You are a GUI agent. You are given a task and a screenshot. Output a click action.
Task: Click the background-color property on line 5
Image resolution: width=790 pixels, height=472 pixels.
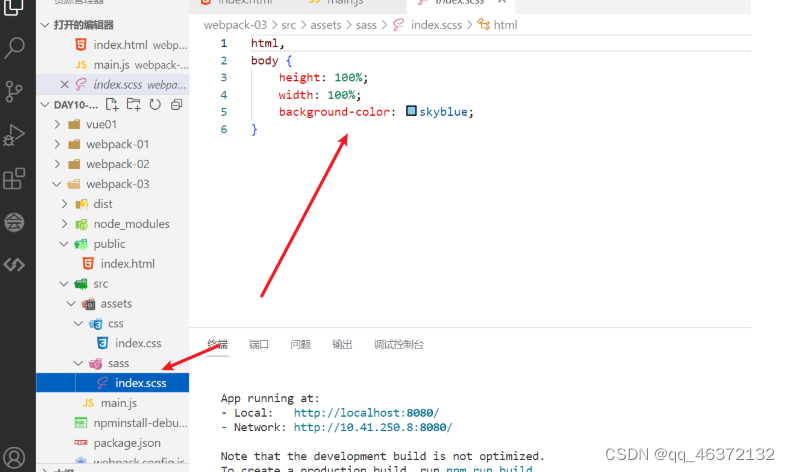[x=334, y=112]
